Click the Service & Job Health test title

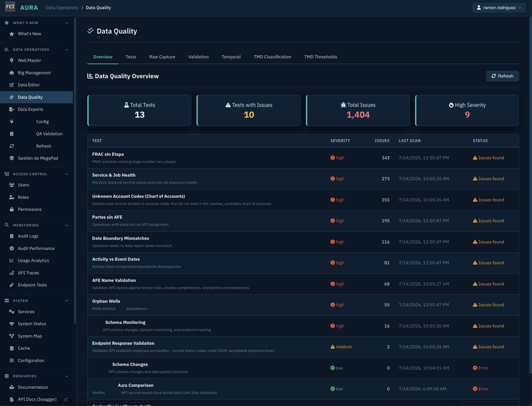(114, 175)
